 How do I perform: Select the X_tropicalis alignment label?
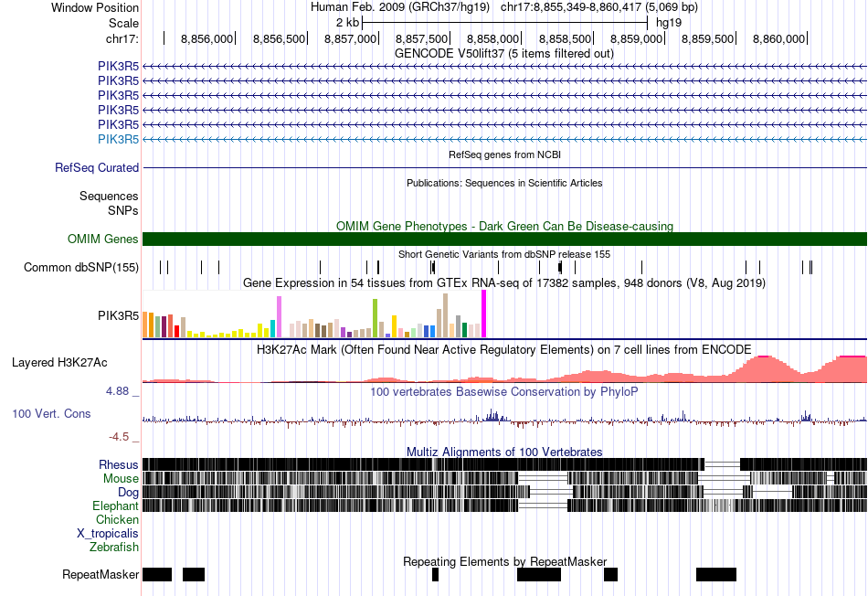pyautogui.click(x=108, y=534)
